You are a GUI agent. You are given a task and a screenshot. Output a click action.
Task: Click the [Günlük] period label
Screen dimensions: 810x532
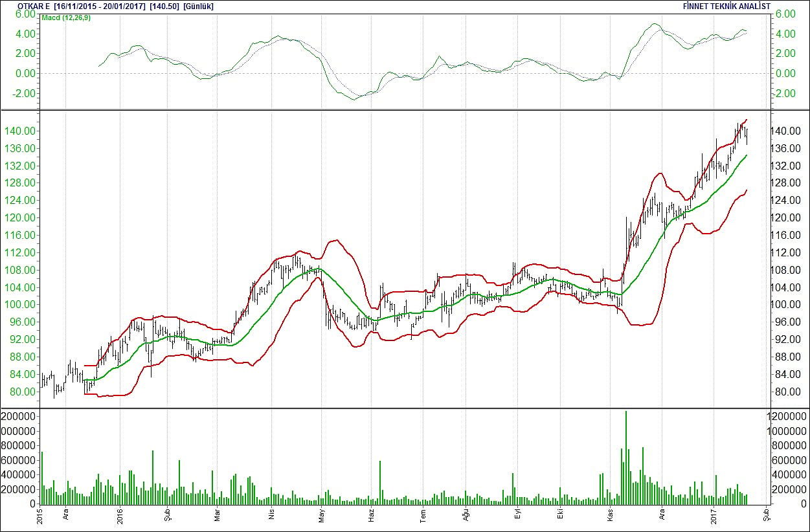[199, 6]
